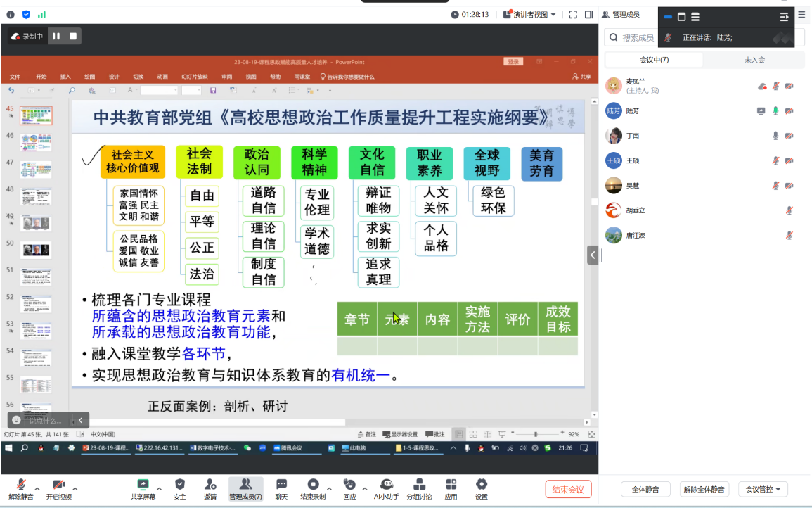Select the 会议中(7) tab
812x508 pixels.
(654, 60)
